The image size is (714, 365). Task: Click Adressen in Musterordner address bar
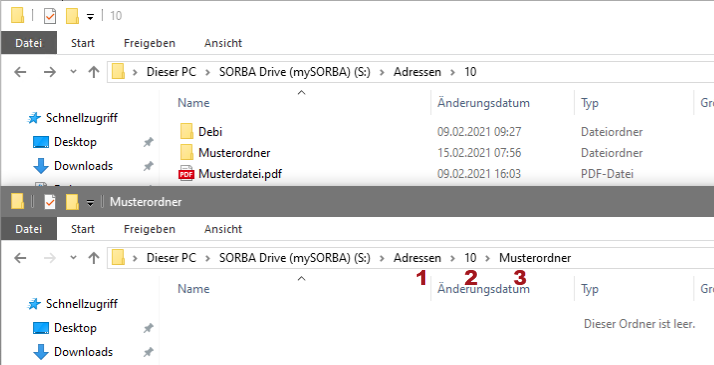[417, 258]
